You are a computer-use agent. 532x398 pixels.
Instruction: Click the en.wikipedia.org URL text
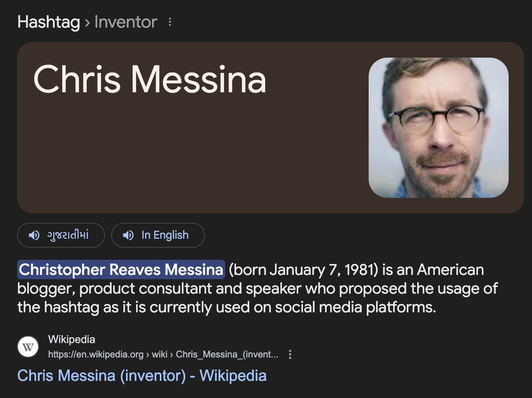pyautogui.click(x=96, y=354)
